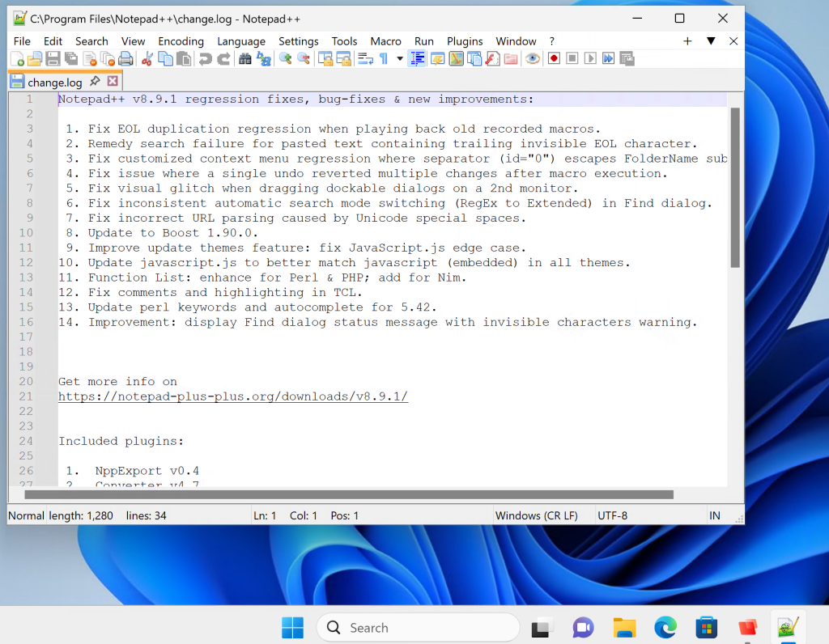Image resolution: width=829 pixels, height=644 pixels.
Task: Open User Defined Language dialog icon
Action: [438, 58]
